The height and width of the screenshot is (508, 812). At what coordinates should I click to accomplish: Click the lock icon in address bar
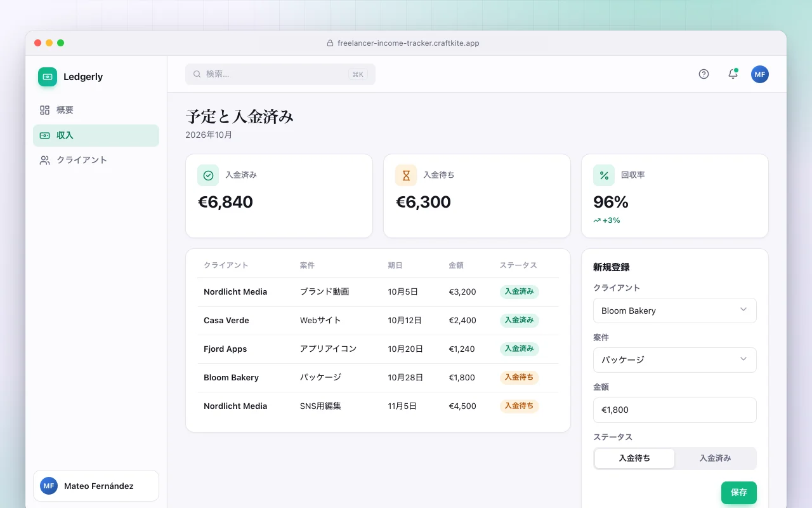pos(330,43)
